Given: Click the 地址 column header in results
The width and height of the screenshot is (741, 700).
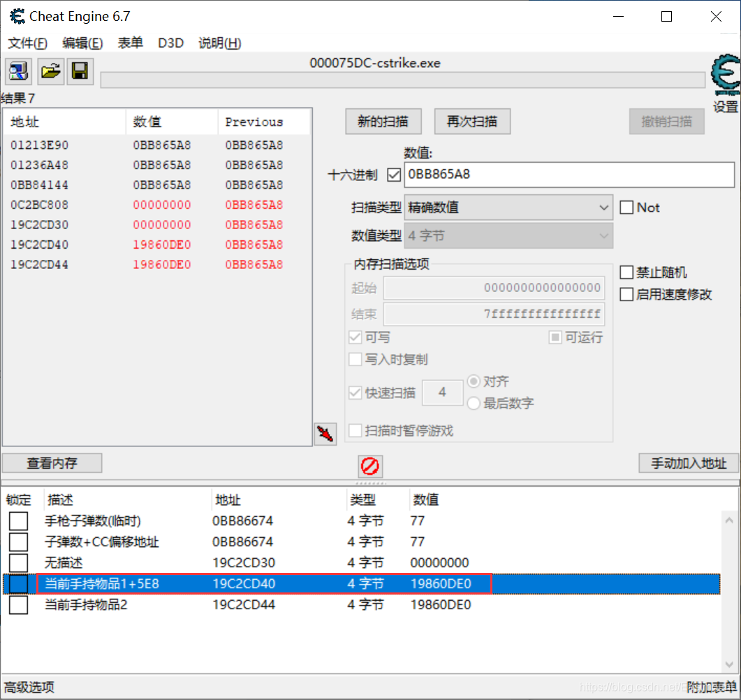Looking at the screenshot, I should (x=65, y=122).
